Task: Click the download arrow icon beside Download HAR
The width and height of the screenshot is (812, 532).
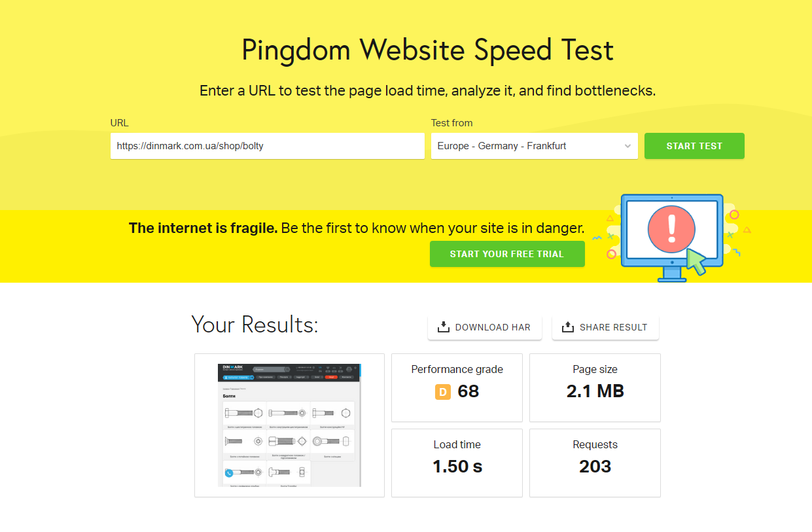Action: 444,327
